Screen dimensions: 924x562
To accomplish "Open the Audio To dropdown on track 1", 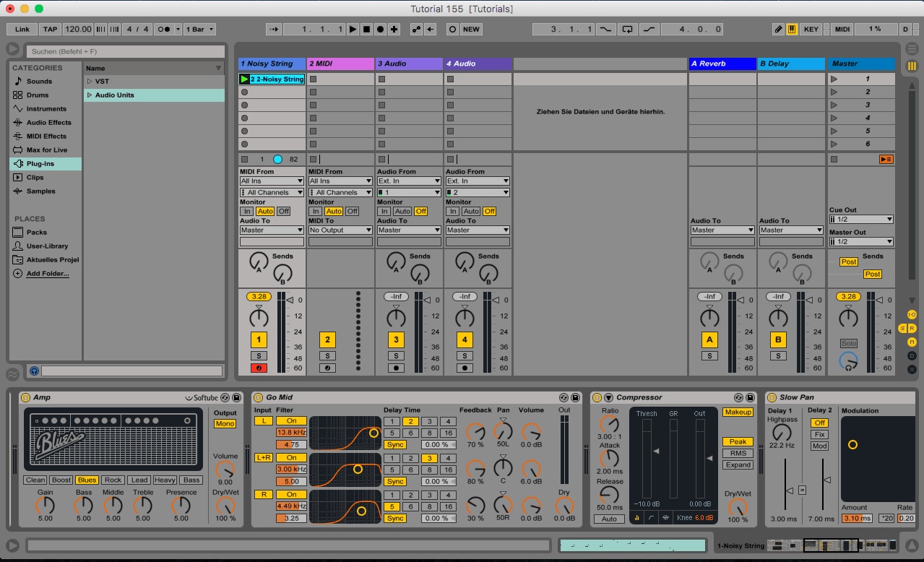I will tap(272, 230).
